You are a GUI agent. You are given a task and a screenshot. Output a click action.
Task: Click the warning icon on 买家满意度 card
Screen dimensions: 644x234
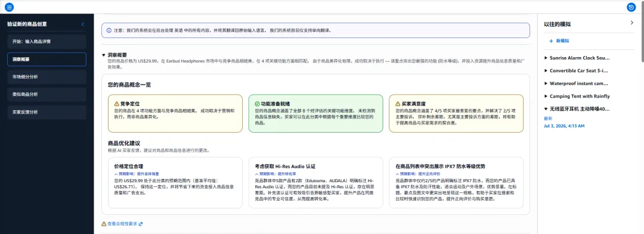398,104
